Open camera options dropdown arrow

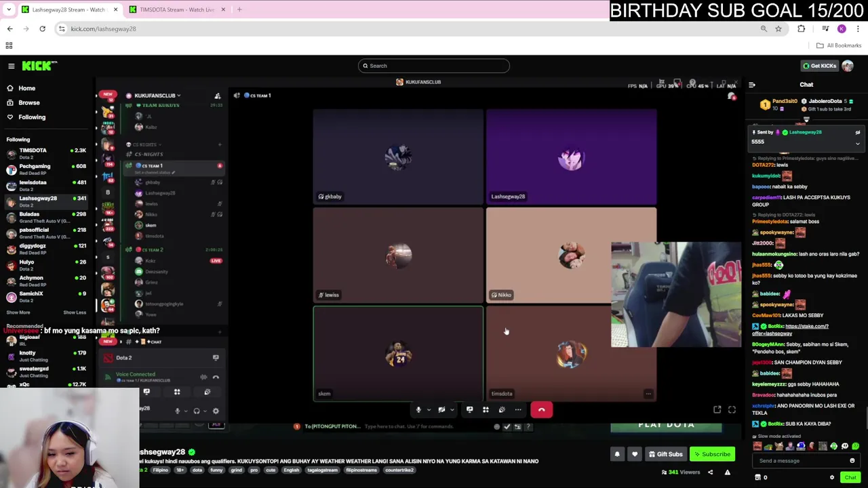coord(452,410)
